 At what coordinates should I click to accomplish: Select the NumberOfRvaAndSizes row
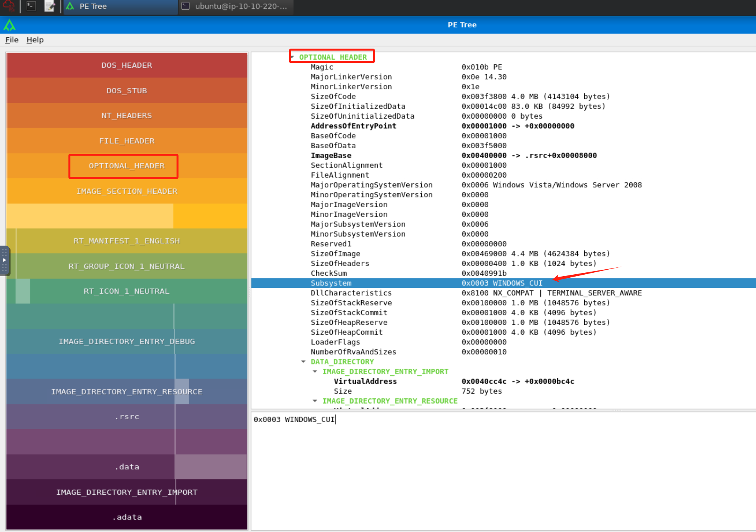[x=503, y=352]
